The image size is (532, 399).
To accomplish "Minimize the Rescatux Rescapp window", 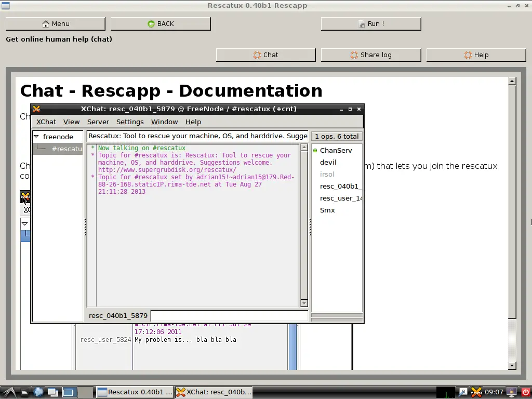I will [509, 6].
